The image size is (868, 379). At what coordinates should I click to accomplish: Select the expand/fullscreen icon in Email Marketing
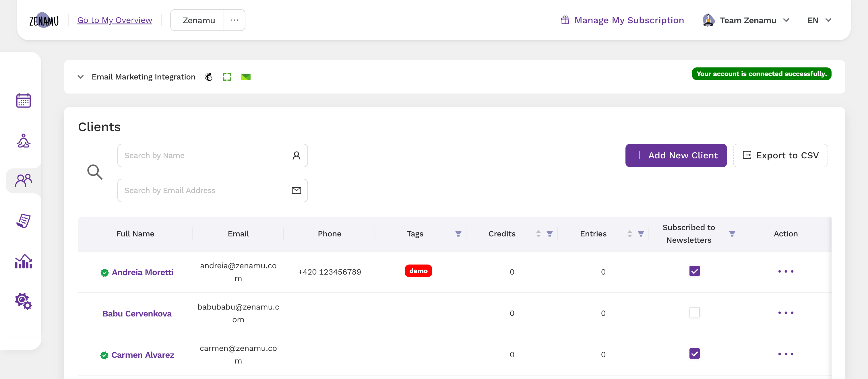(226, 76)
